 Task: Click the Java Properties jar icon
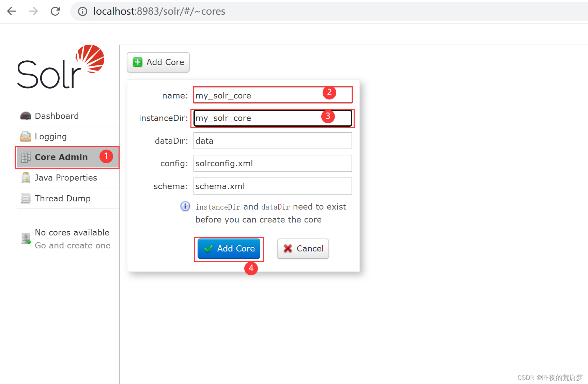point(26,178)
